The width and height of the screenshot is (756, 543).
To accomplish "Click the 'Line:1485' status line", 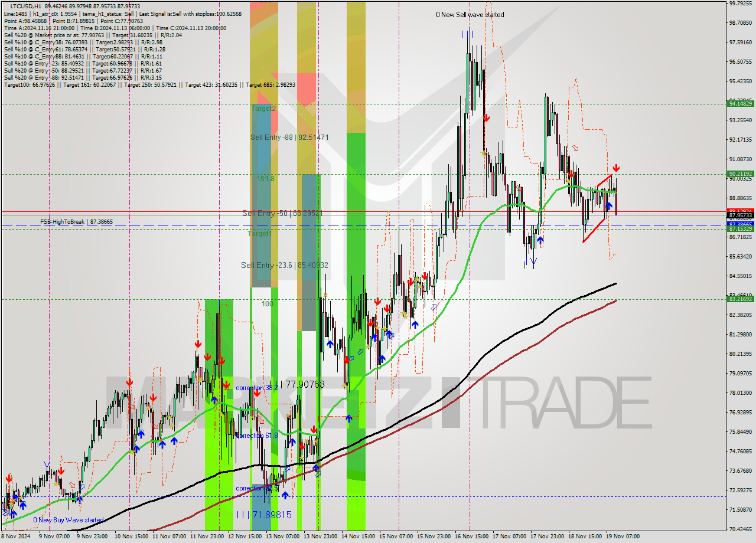I will (122, 14).
